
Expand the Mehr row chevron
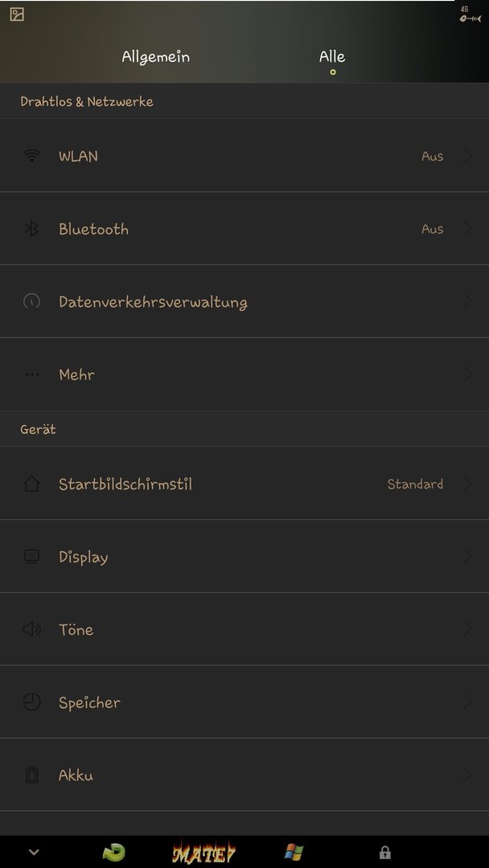[467, 375]
